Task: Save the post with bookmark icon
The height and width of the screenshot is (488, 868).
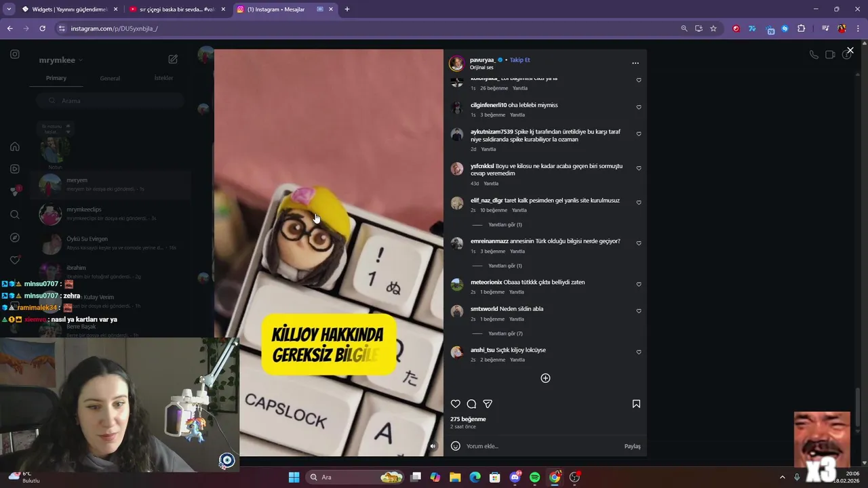Action: click(636, 404)
